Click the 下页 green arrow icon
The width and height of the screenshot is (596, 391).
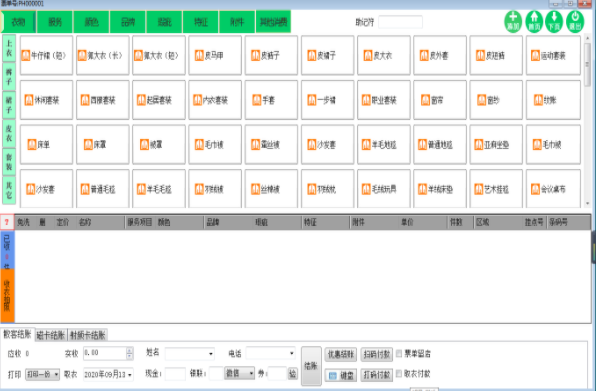point(554,22)
